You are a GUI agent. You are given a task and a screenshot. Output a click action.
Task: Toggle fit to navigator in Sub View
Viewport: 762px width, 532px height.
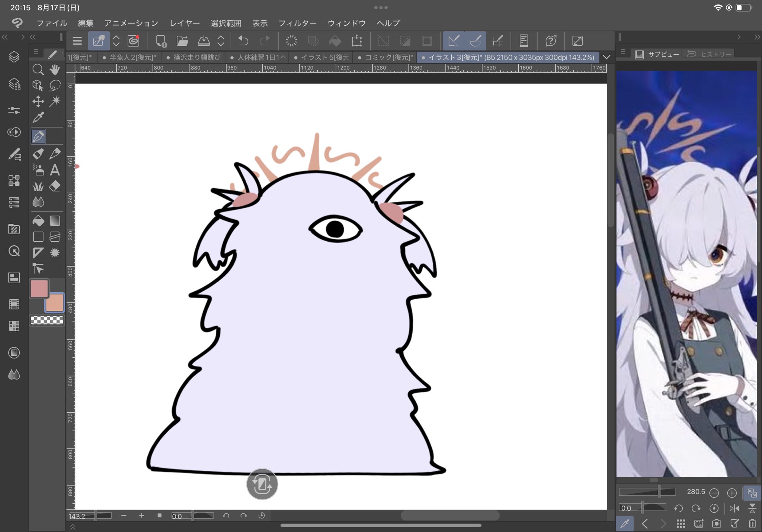tap(752, 493)
